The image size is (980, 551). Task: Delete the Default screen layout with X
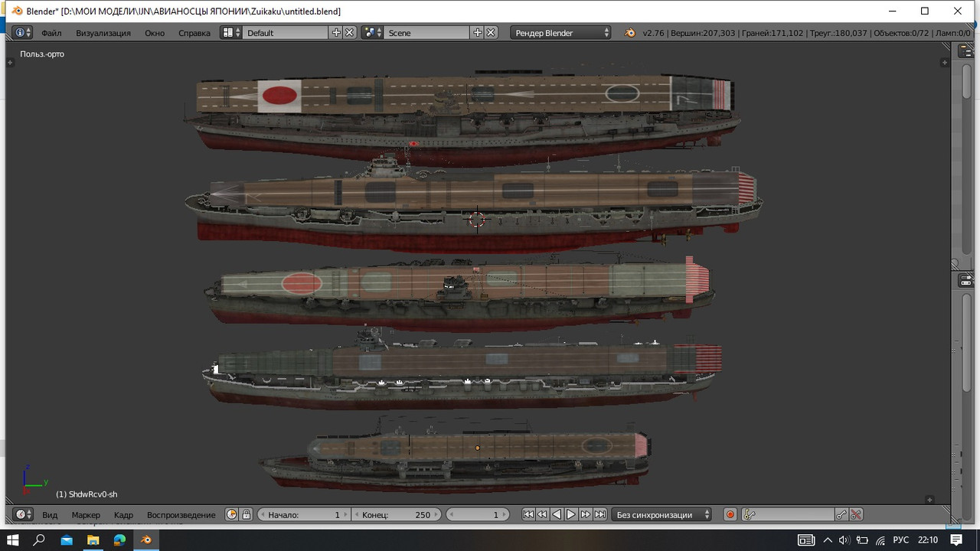click(349, 33)
